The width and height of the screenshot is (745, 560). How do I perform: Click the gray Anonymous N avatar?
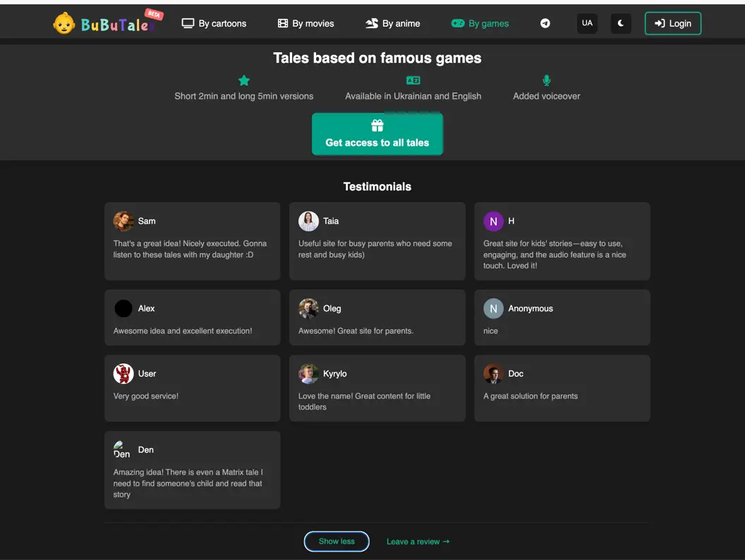[493, 309]
